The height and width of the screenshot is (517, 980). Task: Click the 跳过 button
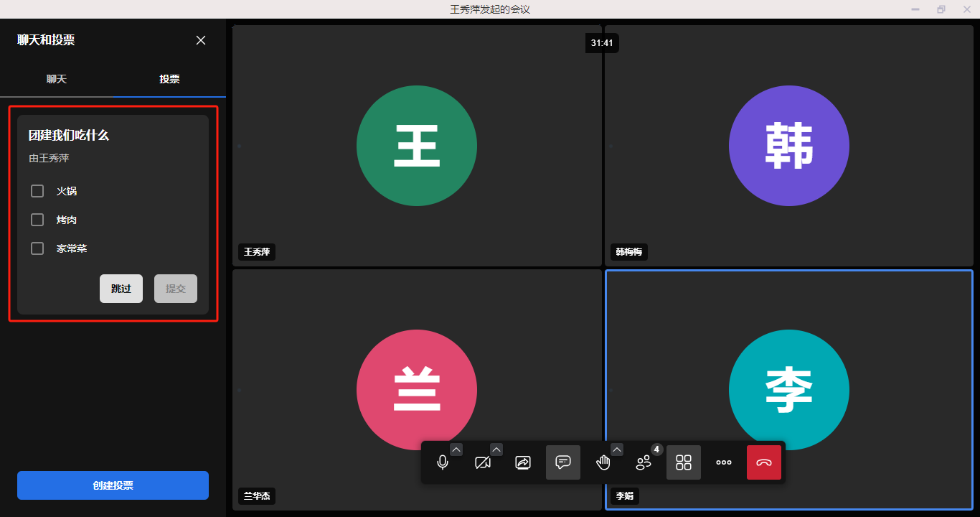(x=121, y=289)
